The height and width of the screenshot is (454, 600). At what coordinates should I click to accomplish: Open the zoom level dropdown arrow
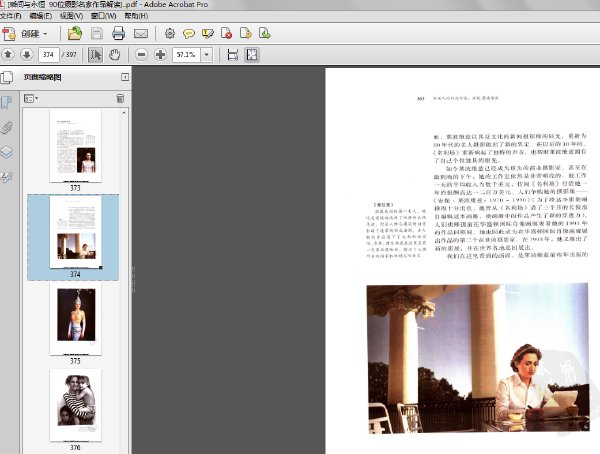(207, 55)
